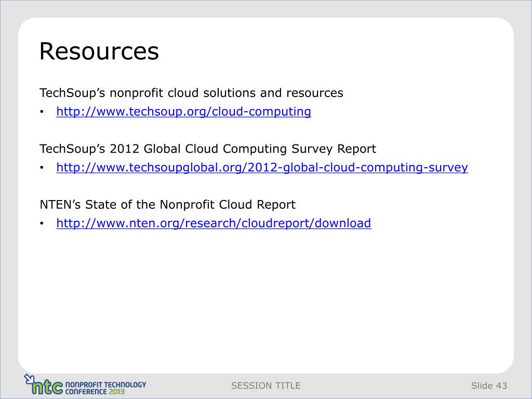Select "TechSoup's 2012 Global Cloud Computing Survey Report" text
532x399 pixels.
coord(208,149)
